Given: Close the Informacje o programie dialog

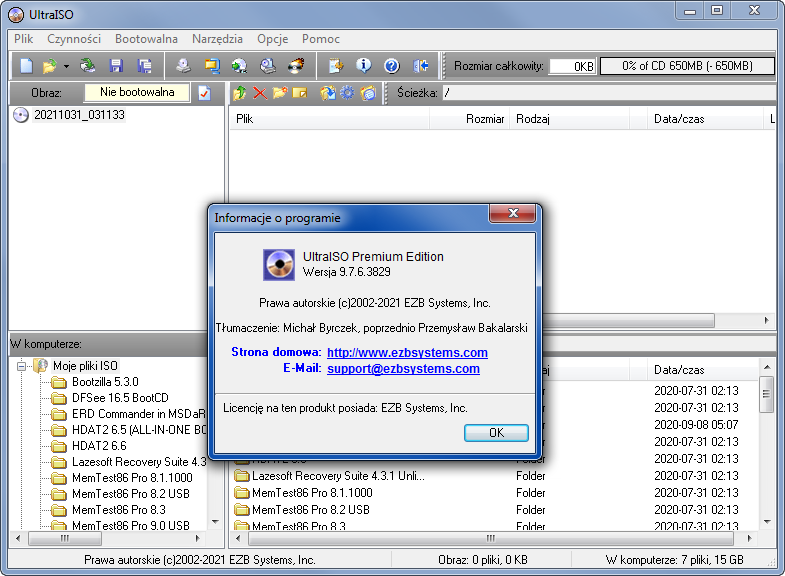Looking at the screenshot, I should pos(513,213).
